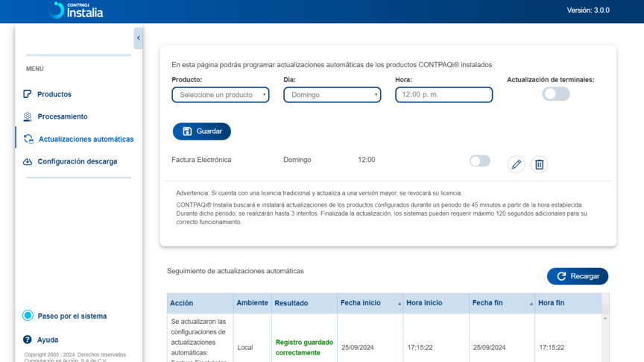644x362 pixels.
Task: Click the CONTPAQi Instalia logo
Action: (x=75, y=10)
